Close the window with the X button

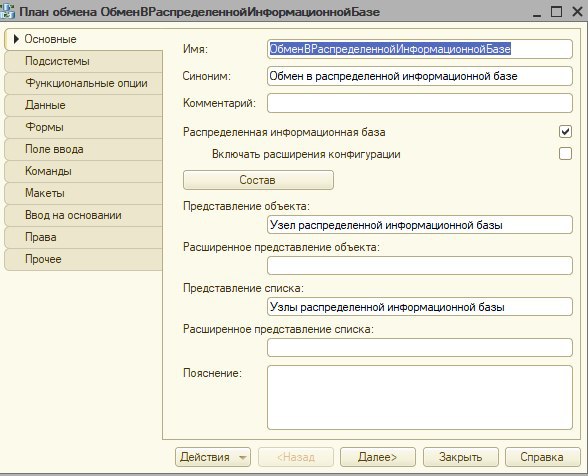578,12
